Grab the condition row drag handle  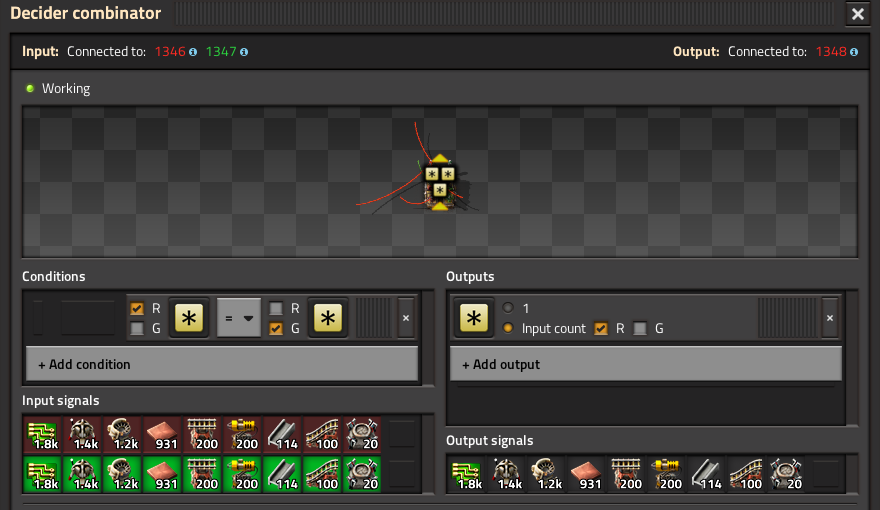click(x=373, y=318)
